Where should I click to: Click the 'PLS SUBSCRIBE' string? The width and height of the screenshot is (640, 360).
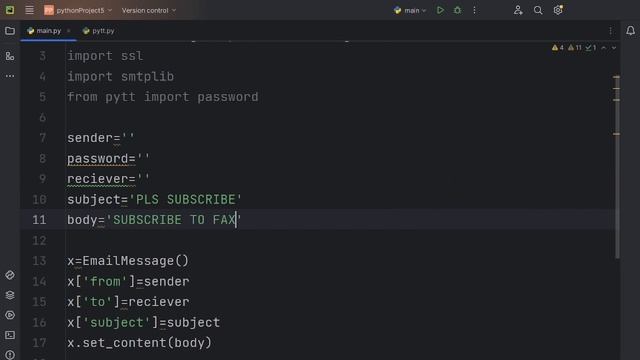coord(185,199)
